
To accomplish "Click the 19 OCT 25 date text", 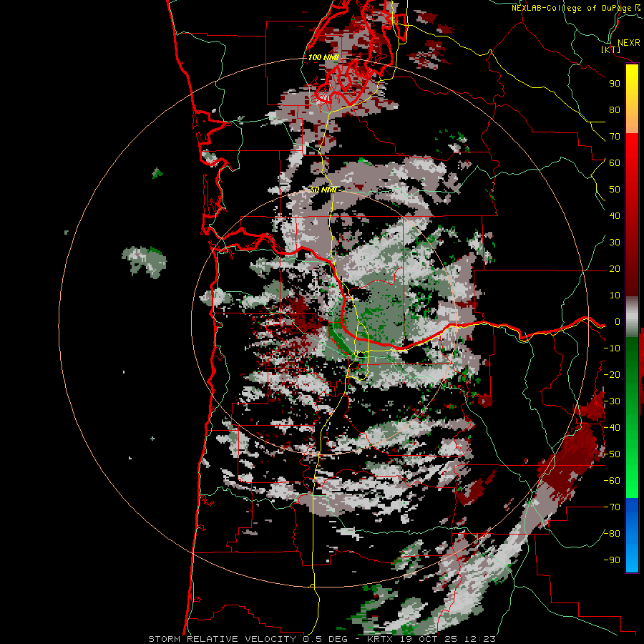I will [x=430, y=639].
